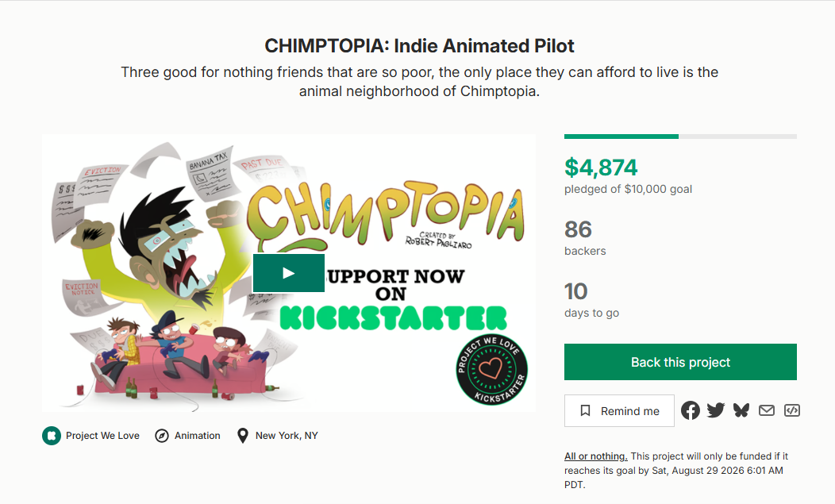835x504 pixels.
Task: Share the project on Facebook
Action: pyautogui.click(x=691, y=410)
